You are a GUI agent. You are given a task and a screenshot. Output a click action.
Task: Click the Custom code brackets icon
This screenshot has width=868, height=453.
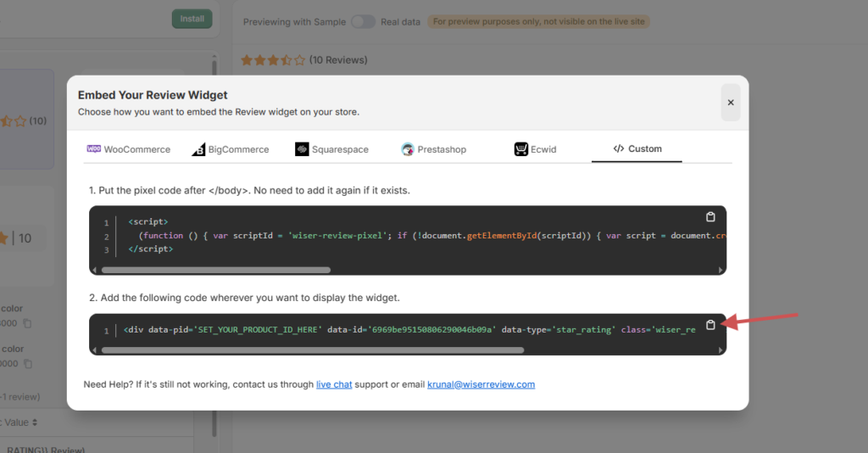(x=619, y=148)
